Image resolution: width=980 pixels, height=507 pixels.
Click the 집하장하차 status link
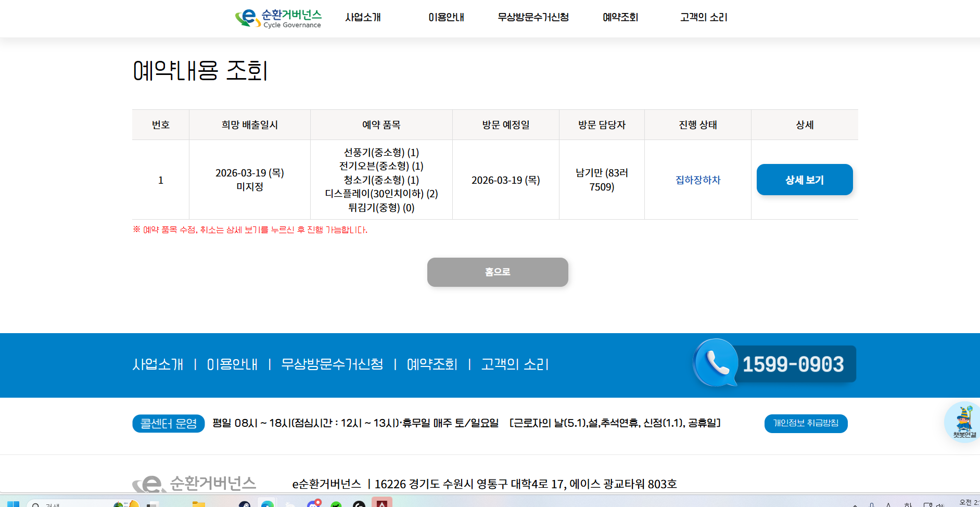(x=697, y=180)
